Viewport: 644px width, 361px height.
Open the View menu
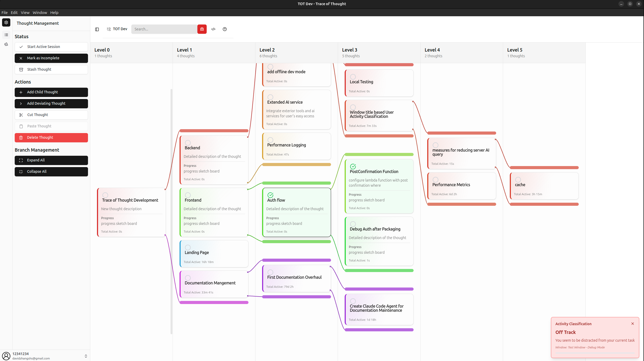click(x=25, y=12)
